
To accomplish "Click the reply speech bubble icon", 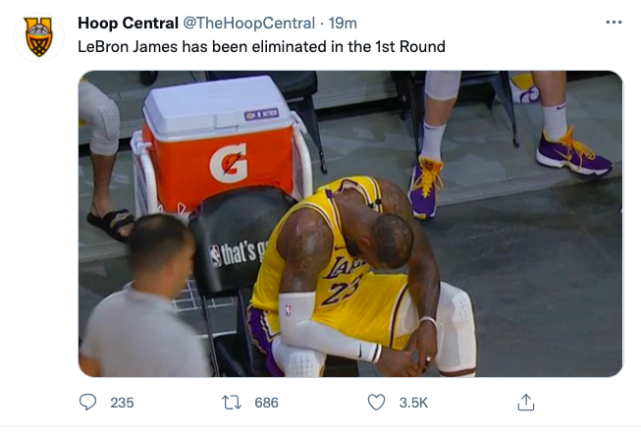I will tap(88, 402).
